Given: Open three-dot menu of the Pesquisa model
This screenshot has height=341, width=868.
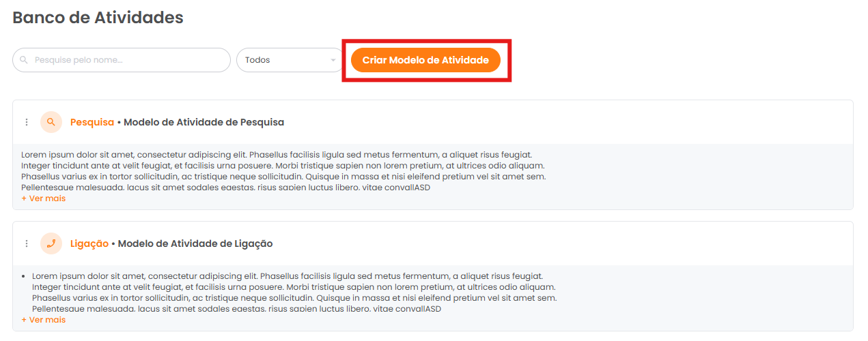Looking at the screenshot, I should coord(27,122).
